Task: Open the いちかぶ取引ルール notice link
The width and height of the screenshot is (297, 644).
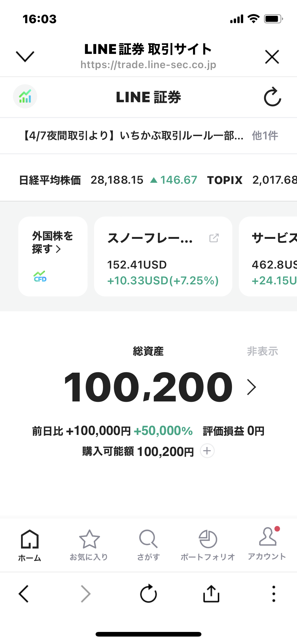Action: pos(133,136)
